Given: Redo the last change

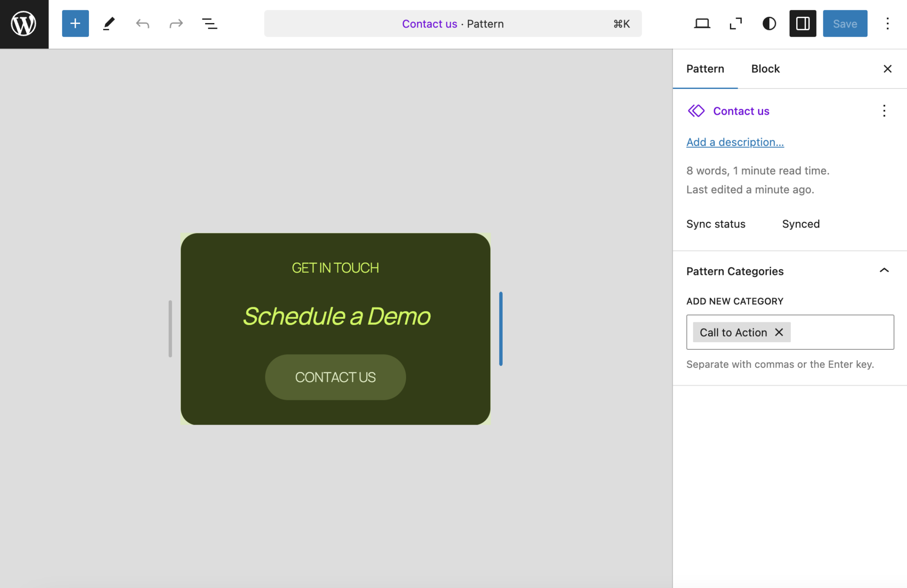Looking at the screenshot, I should (x=175, y=23).
